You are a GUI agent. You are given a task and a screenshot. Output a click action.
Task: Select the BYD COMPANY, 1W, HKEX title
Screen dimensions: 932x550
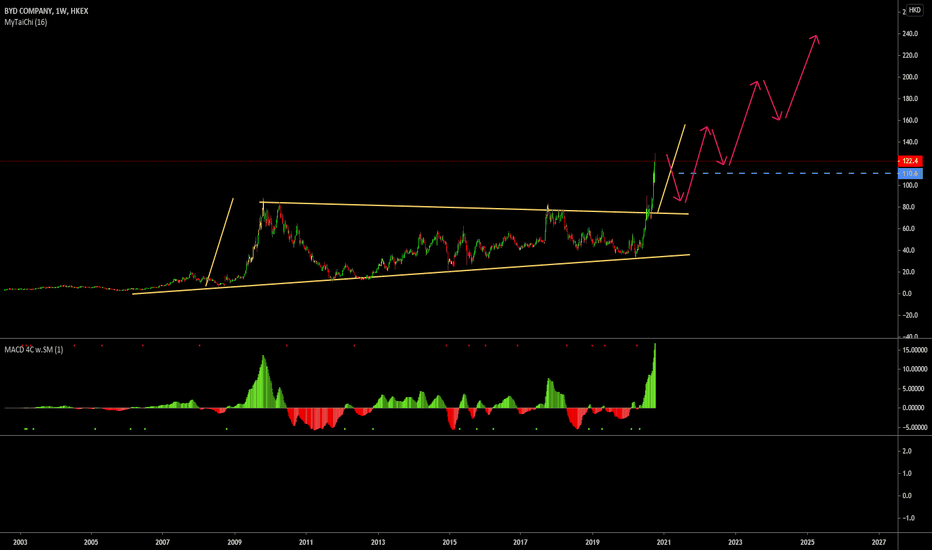46,11
